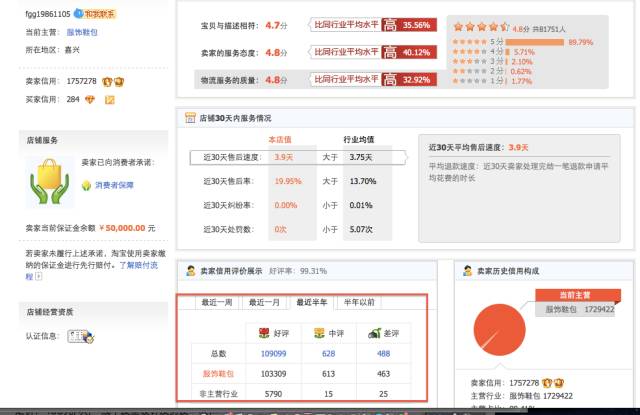Open the 消费者保障 consumer protection link
This screenshot has width=640, height=415.
coord(121,185)
